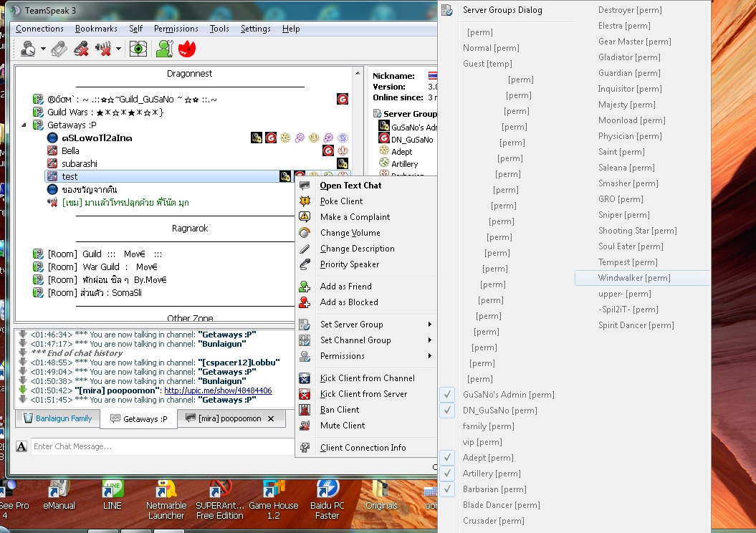Image resolution: width=756 pixels, height=533 pixels.
Task: Uncheck Barbarian server group
Action: (x=447, y=489)
